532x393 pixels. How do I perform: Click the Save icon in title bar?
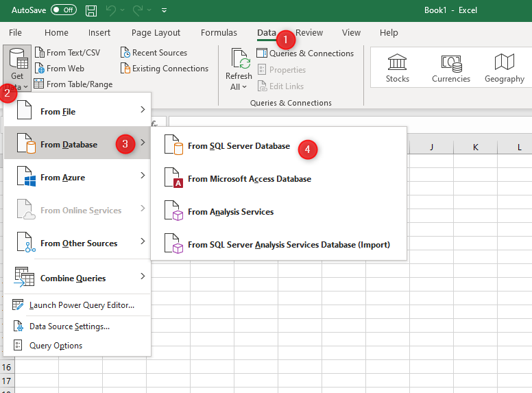92,10
